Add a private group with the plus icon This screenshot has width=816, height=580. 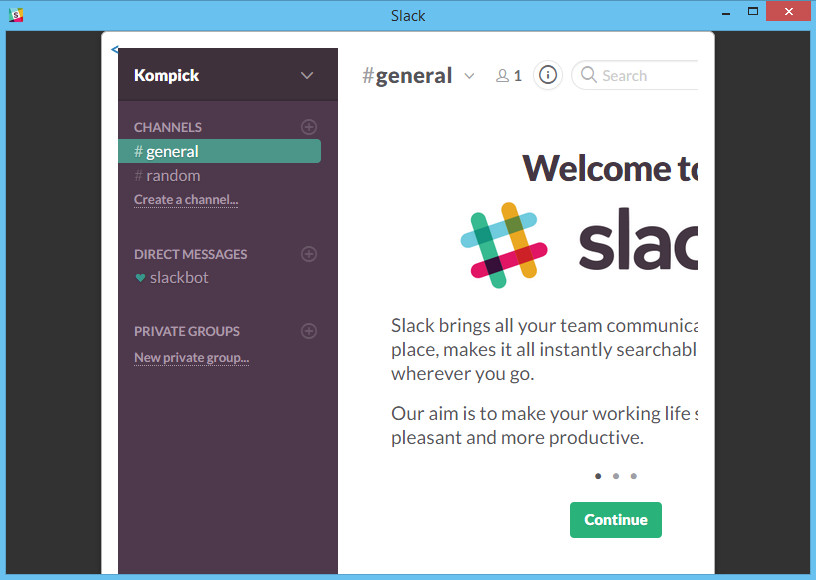(309, 331)
